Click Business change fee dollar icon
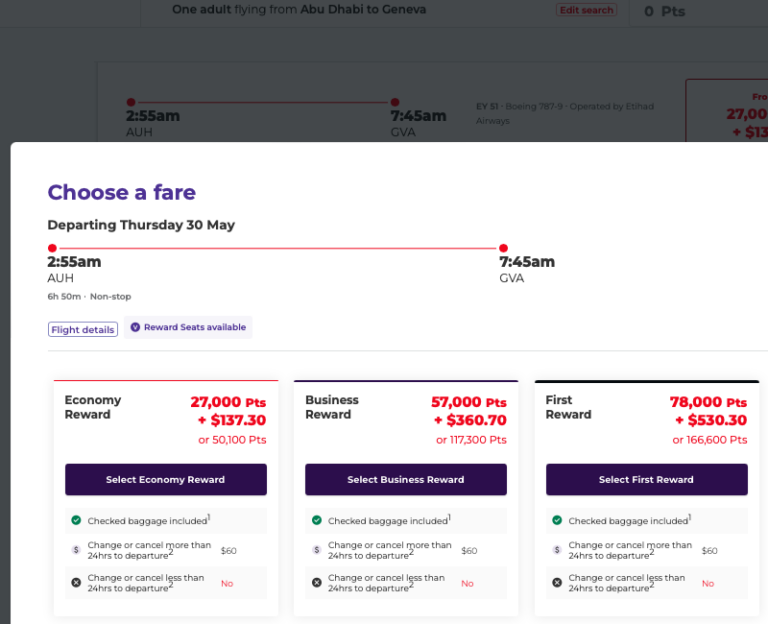768x624 pixels. (x=317, y=550)
